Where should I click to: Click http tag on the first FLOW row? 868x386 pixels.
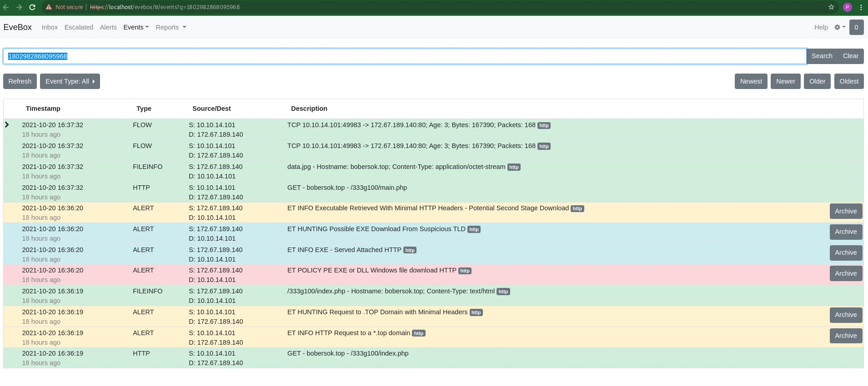544,125
